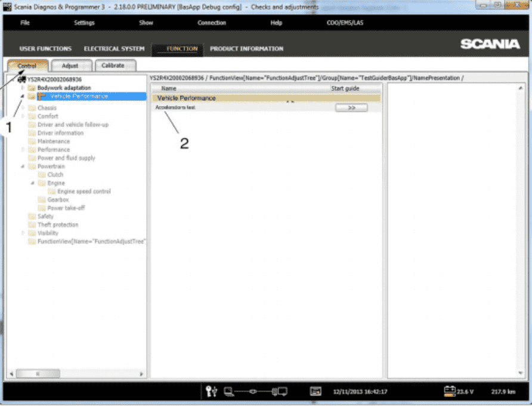Open the log window icon in status bar
This screenshot has height=406, width=532.
point(316,392)
